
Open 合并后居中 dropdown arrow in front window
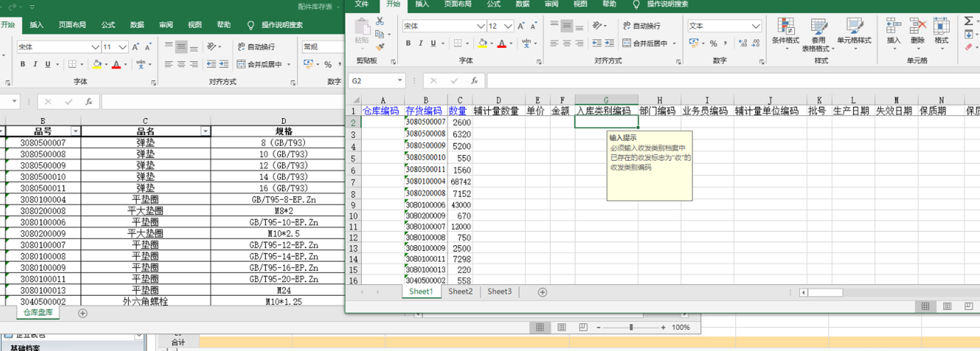click(x=674, y=43)
